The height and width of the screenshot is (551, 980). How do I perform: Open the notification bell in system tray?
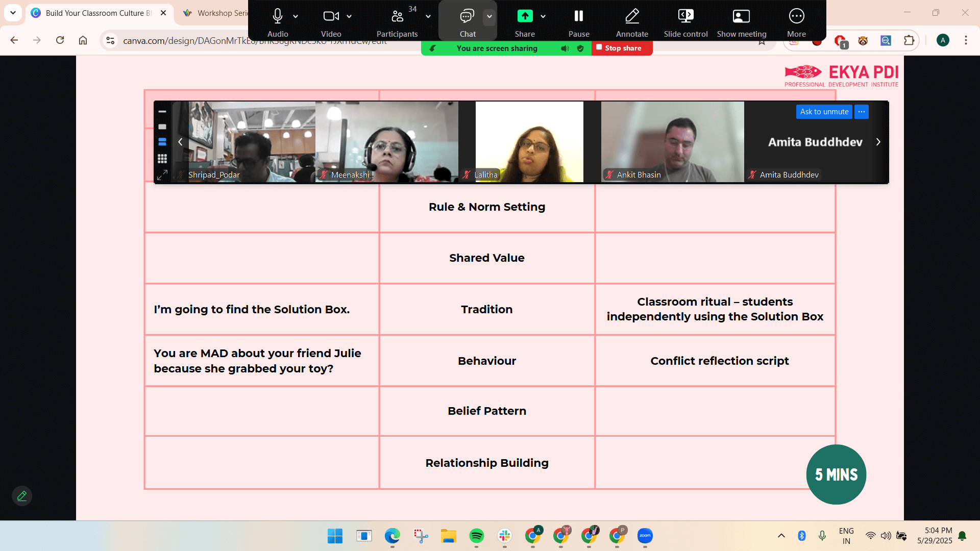point(962,536)
